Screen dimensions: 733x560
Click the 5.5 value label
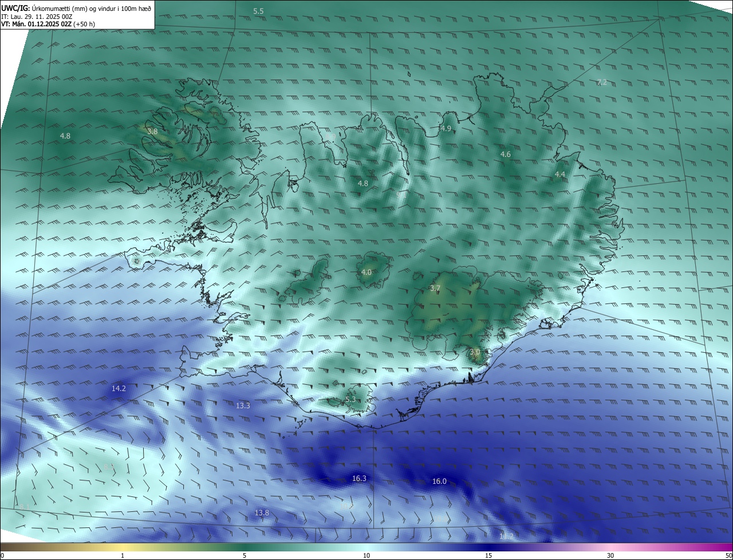(x=258, y=11)
